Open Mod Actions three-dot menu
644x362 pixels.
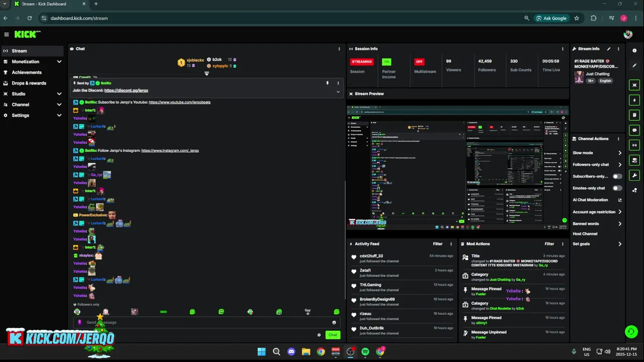[x=562, y=244]
